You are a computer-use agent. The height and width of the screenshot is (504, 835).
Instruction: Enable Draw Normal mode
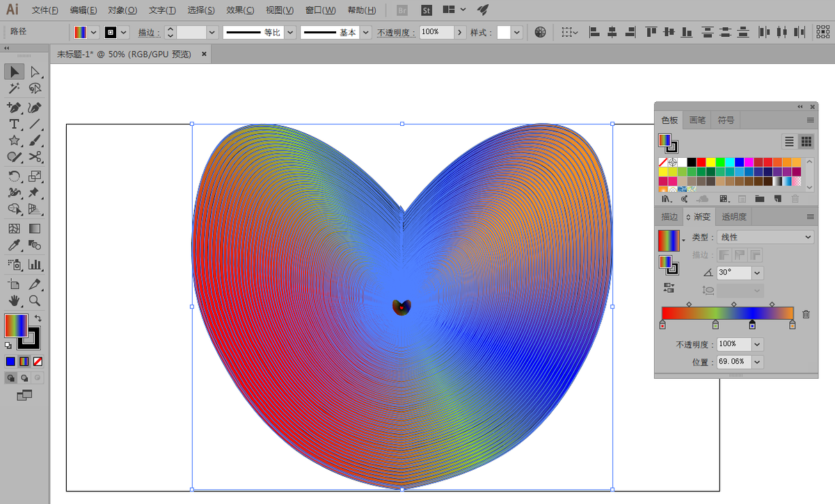(x=10, y=377)
